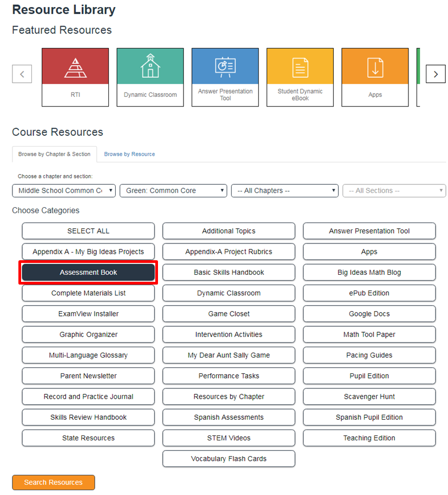Screen dimensions: 448x495
Task: Open the Green: Common Core dropdown
Action: coord(173,190)
